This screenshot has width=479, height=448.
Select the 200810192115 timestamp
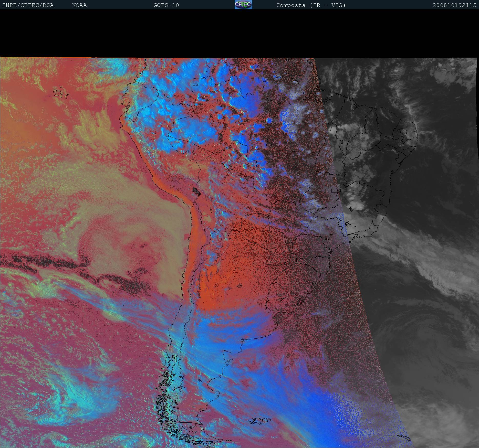(x=454, y=5)
